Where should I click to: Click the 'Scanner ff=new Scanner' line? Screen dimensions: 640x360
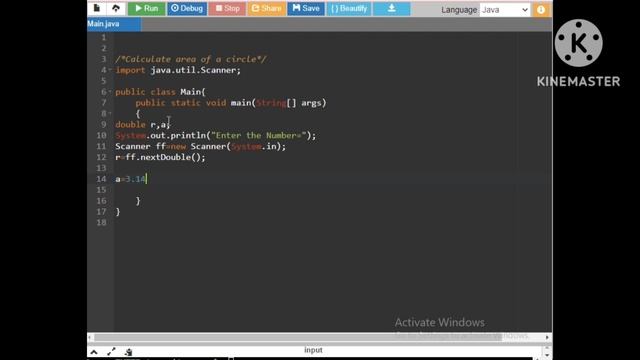click(x=200, y=146)
